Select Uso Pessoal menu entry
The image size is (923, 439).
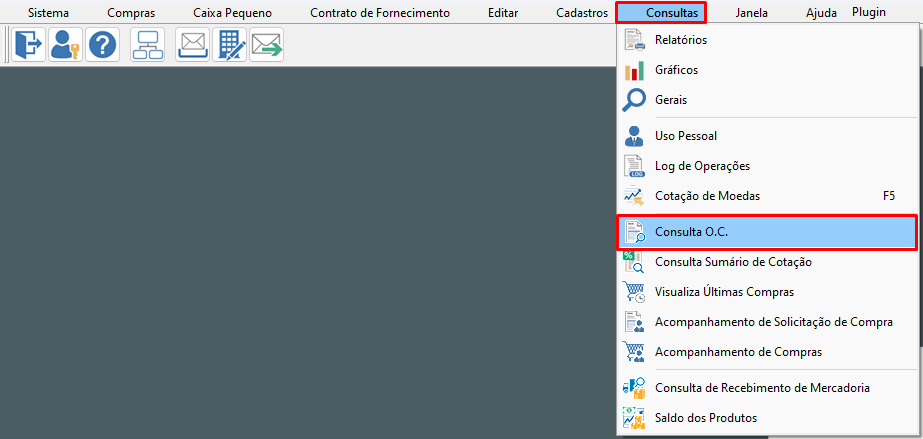pyautogui.click(x=769, y=136)
